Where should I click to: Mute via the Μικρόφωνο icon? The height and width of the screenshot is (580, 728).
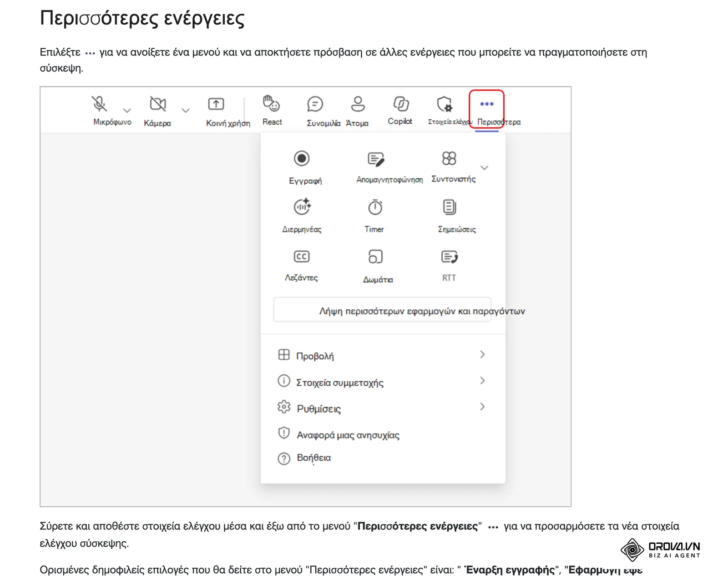click(x=99, y=104)
